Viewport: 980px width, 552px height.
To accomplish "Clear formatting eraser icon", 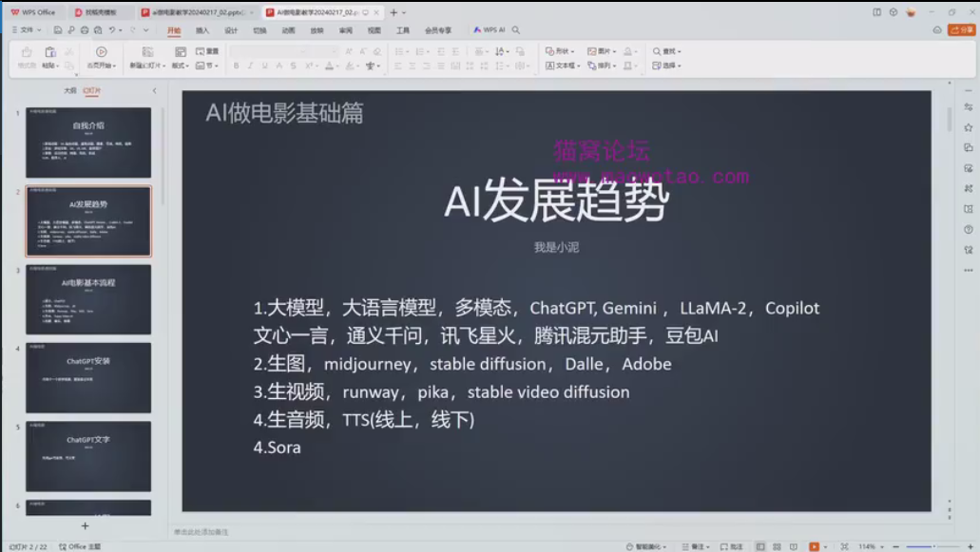I will pos(376,51).
